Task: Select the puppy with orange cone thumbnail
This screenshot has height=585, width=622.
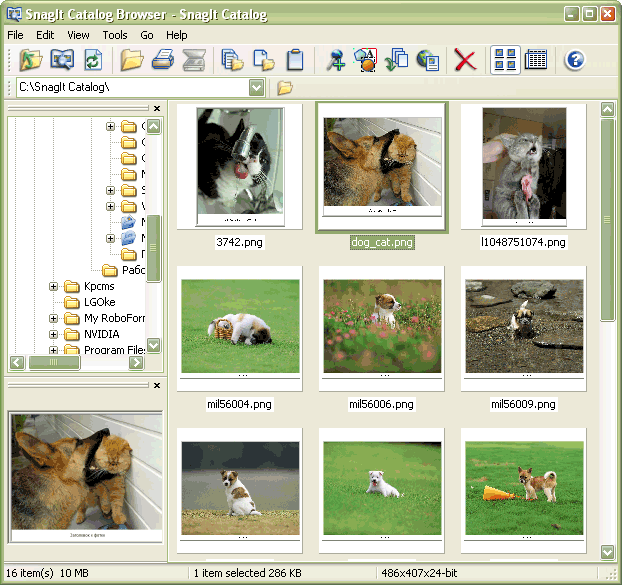Action: [x=524, y=491]
